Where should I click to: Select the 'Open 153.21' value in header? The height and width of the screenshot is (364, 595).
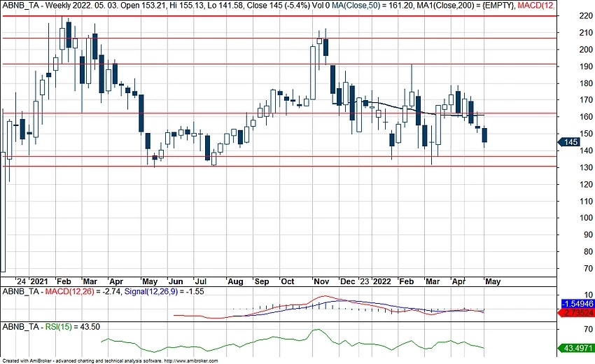pos(145,6)
